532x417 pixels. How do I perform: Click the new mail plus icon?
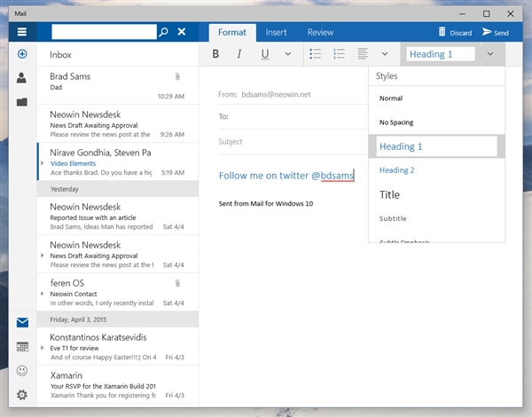[21, 55]
